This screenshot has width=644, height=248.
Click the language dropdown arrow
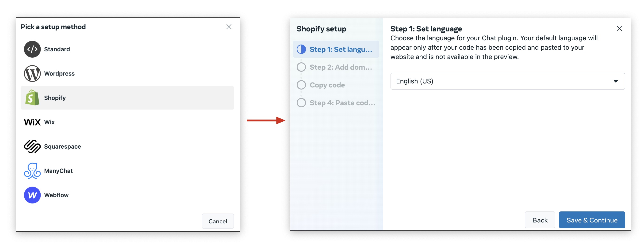616,81
